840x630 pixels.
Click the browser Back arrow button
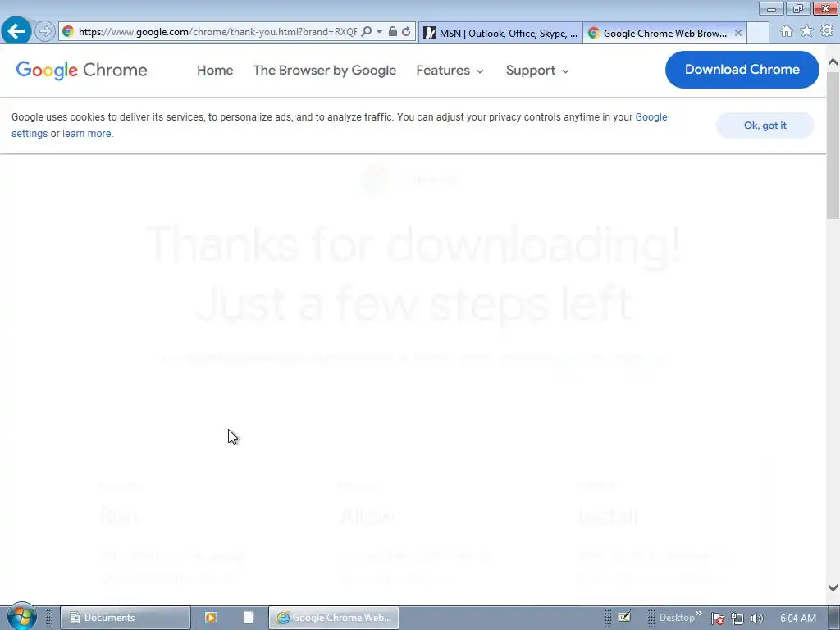coord(16,31)
